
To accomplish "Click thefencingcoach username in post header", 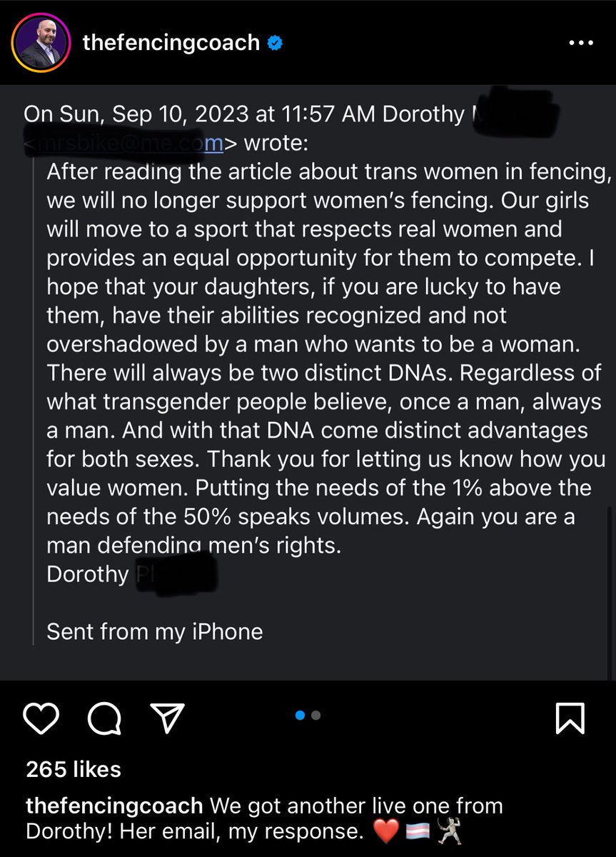I will 171,43.
